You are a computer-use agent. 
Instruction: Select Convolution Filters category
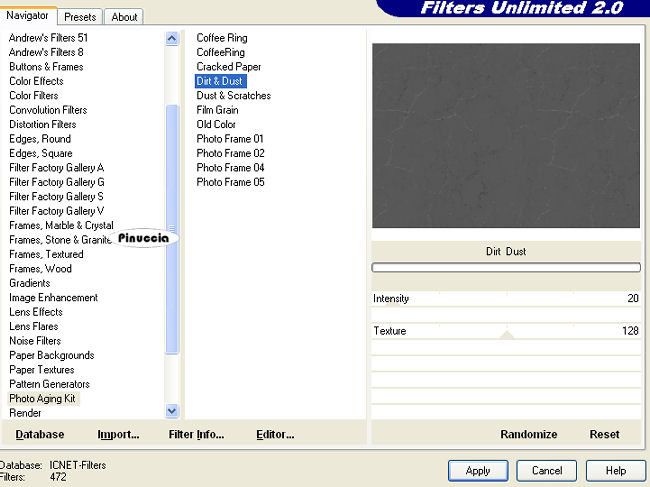click(x=48, y=110)
